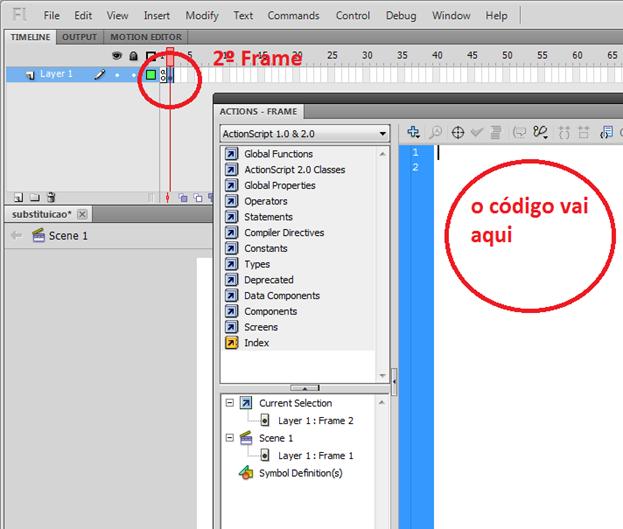Toggle show or hide all layers eye
This screenshot has height=529, width=623.
click(x=117, y=56)
